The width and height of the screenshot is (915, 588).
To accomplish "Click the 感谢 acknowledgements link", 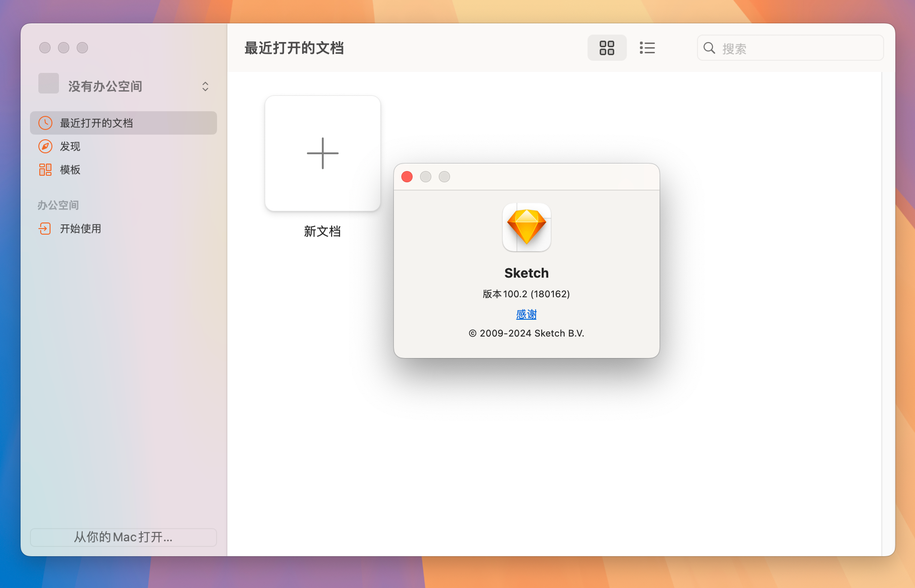I will 526,313.
